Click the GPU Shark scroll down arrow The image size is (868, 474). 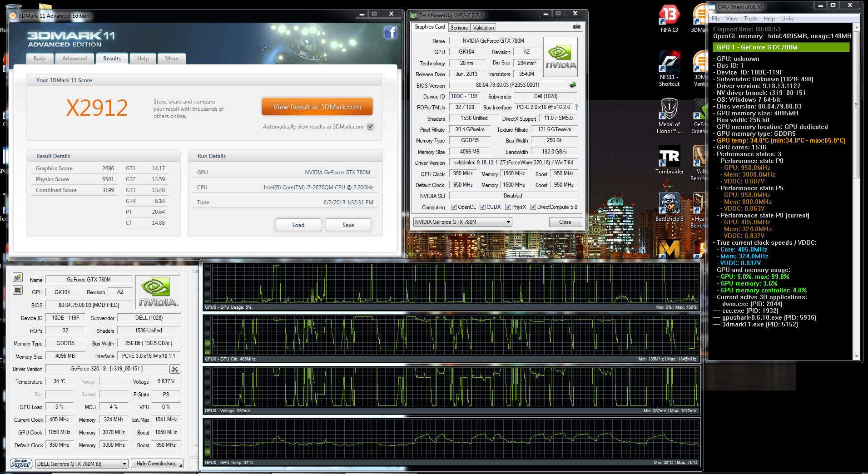[x=856, y=357]
